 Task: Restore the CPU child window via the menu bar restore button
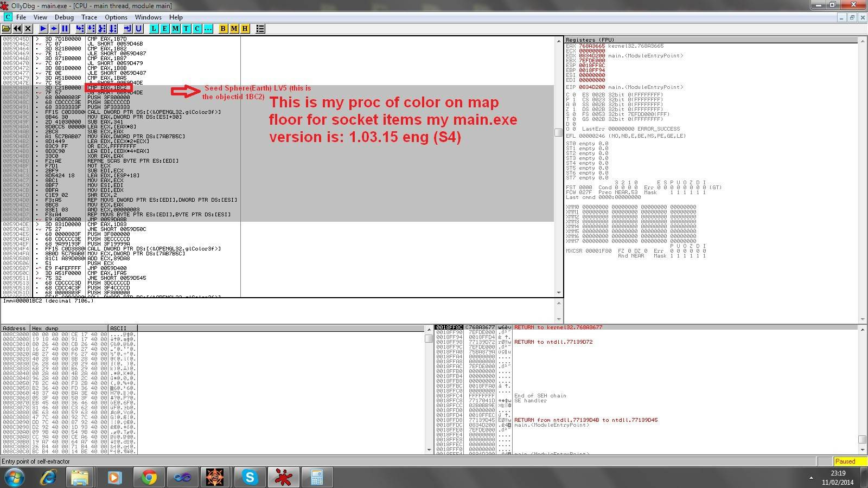[852, 17]
